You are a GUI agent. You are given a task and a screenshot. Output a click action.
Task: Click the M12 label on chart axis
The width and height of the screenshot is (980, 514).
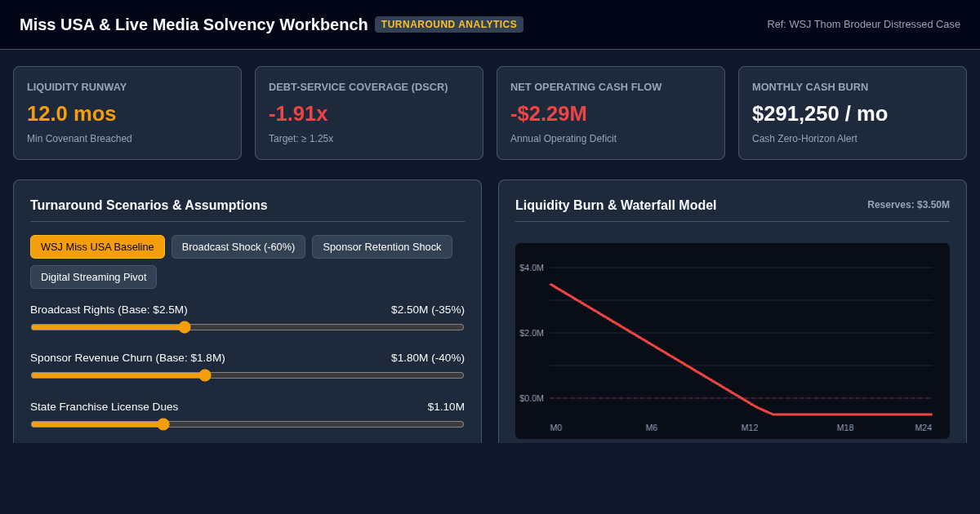(x=750, y=428)
